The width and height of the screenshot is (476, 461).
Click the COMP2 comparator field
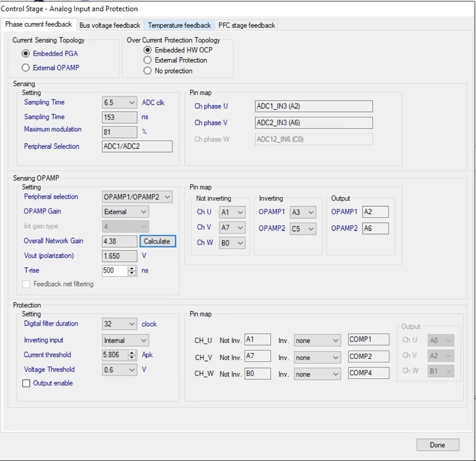[369, 356]
